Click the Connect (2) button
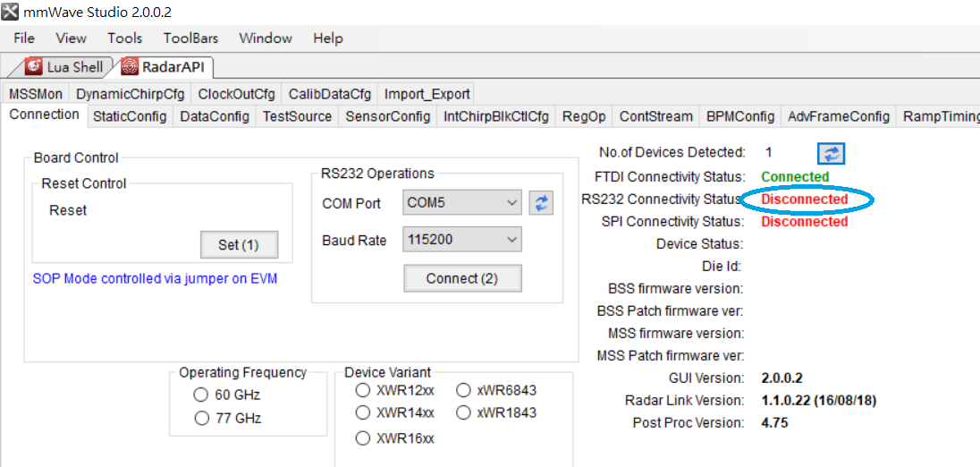This screenshot has height=467, width=980. tap(462, 279)
